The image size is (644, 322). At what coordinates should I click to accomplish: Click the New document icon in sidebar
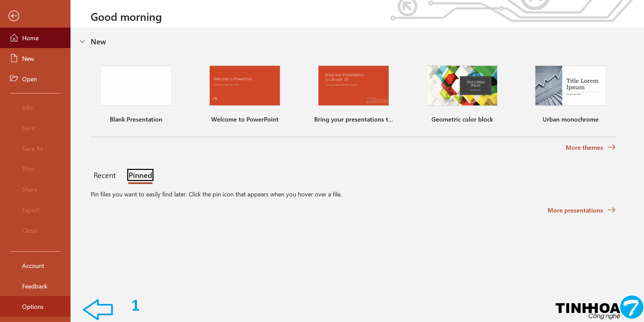click(x=14, y=58)
